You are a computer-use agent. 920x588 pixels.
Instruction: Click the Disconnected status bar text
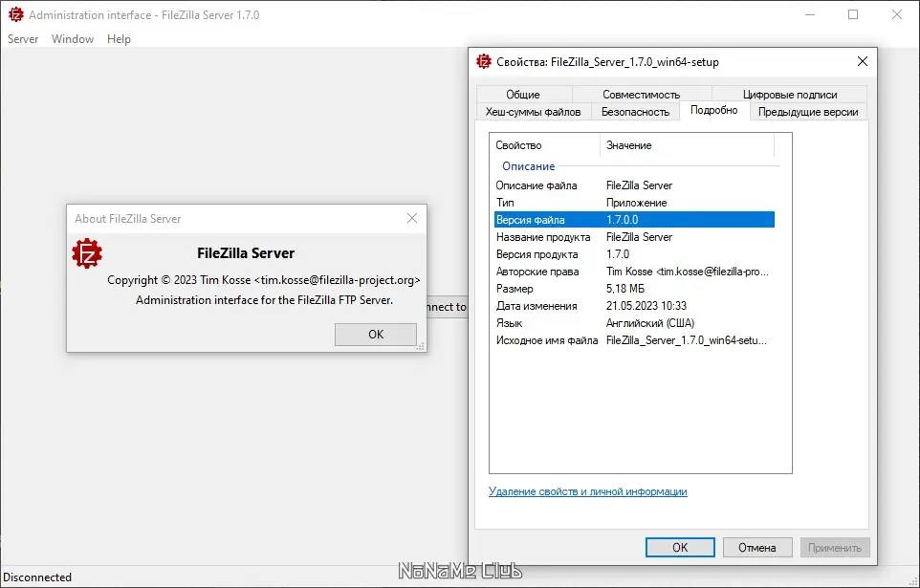click(37, 577)
